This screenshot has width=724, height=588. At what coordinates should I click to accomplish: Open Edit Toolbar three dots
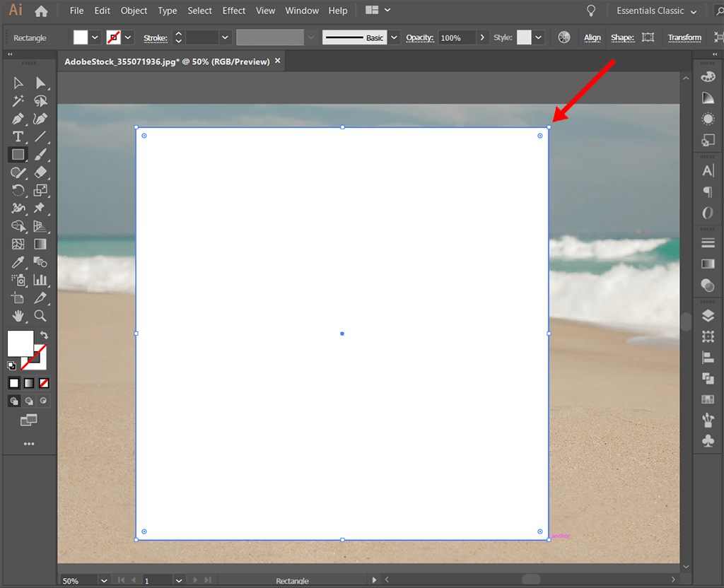click(28, 444)
